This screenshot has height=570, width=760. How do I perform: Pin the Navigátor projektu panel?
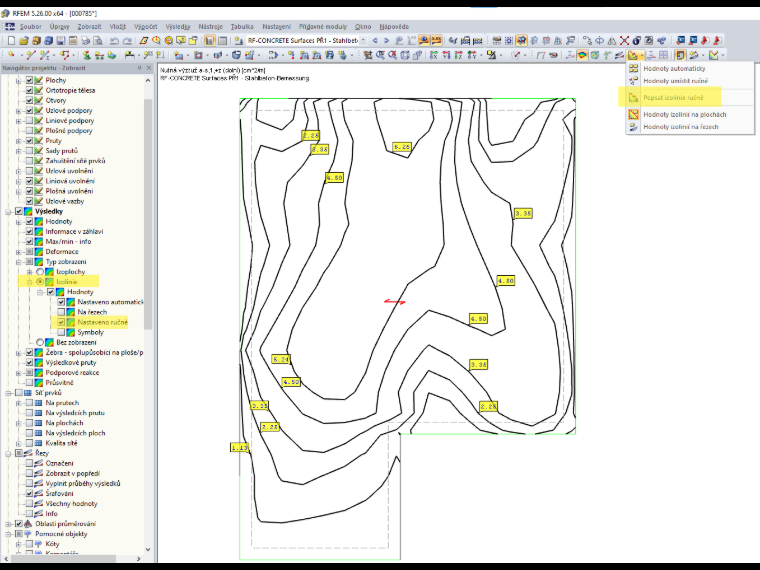click(140, 68)
